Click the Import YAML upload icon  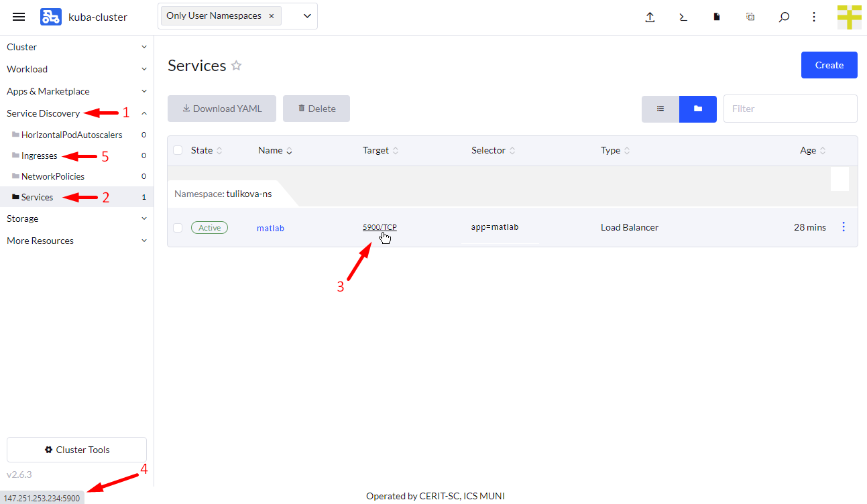coord(649,17)
